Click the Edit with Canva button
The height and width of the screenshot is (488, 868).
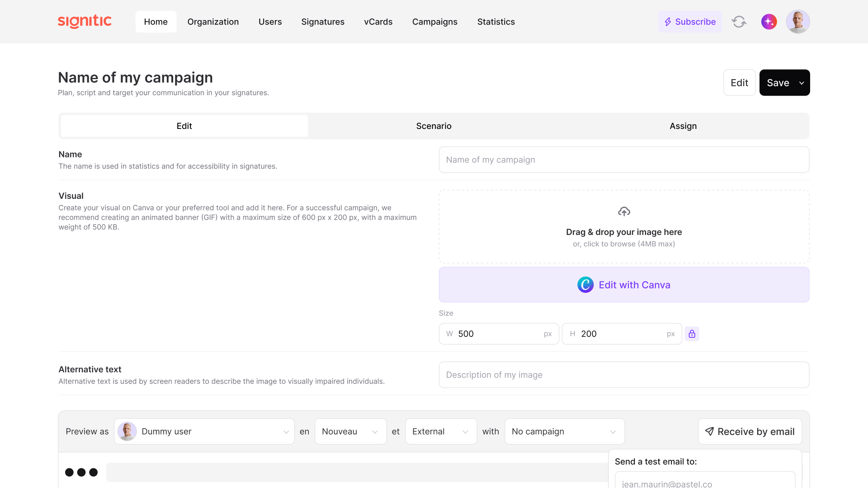624,285
